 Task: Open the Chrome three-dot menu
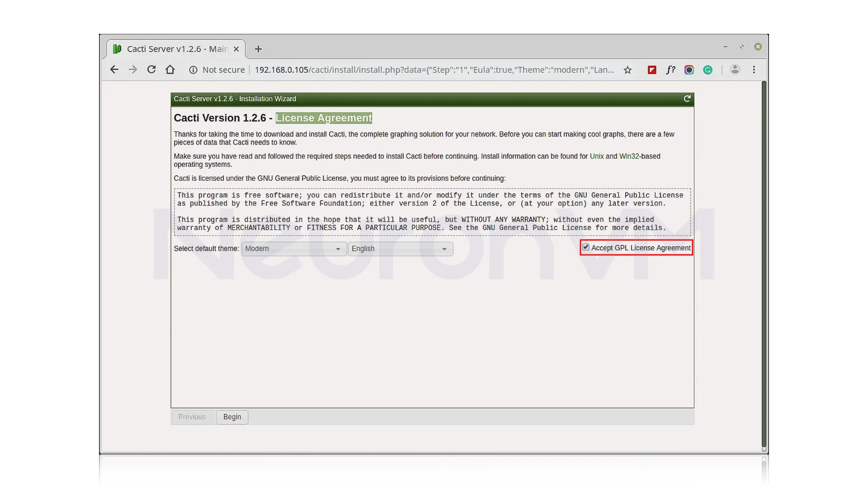click(x=754, y=70)
